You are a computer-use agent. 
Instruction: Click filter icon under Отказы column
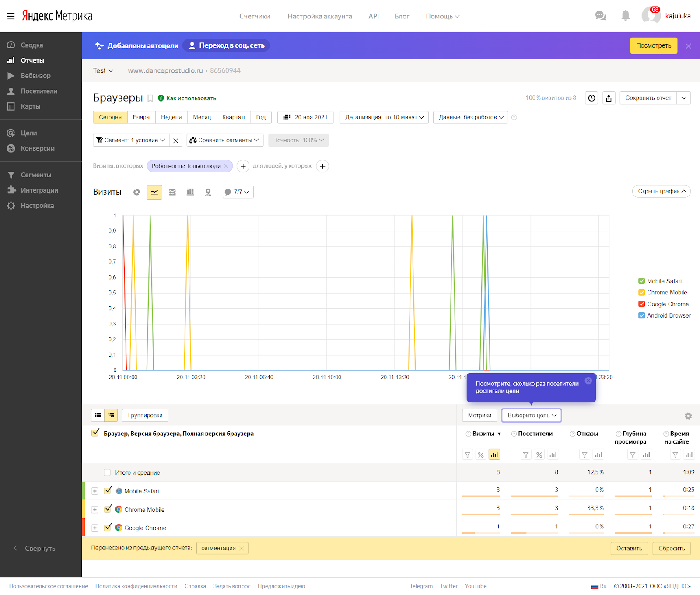click(x=584, y=455)
